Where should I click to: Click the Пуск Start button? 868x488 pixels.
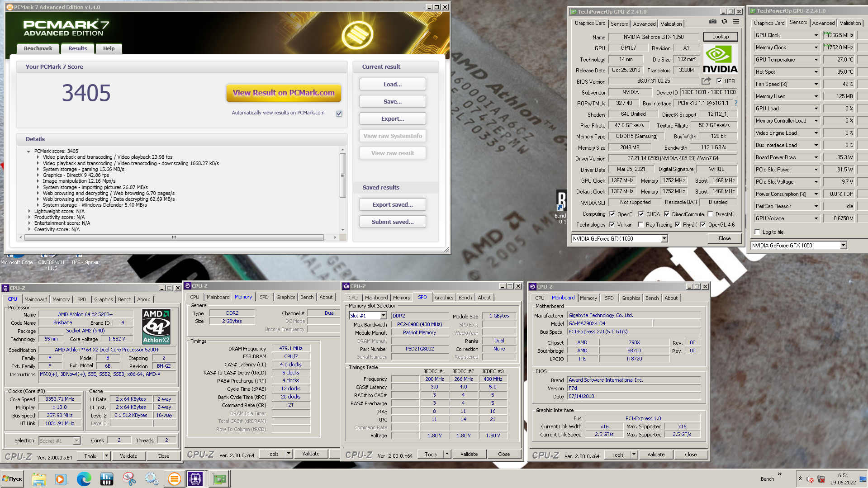point(12,479)
